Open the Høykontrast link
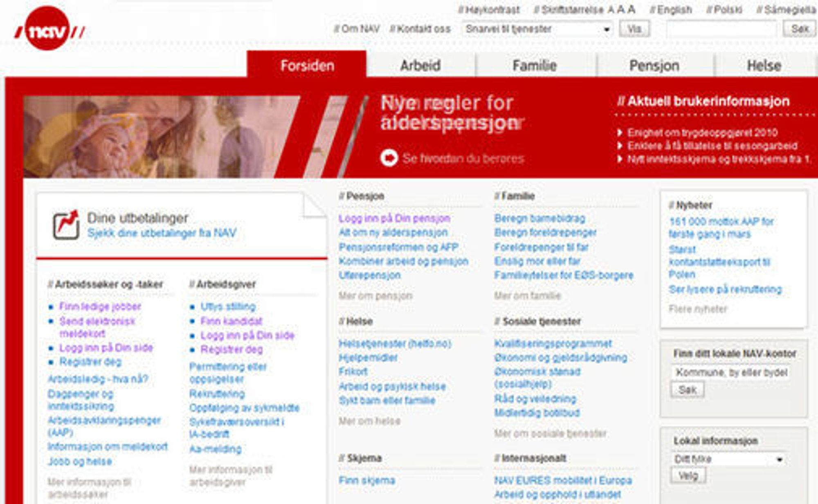 (x=489, y=10)
